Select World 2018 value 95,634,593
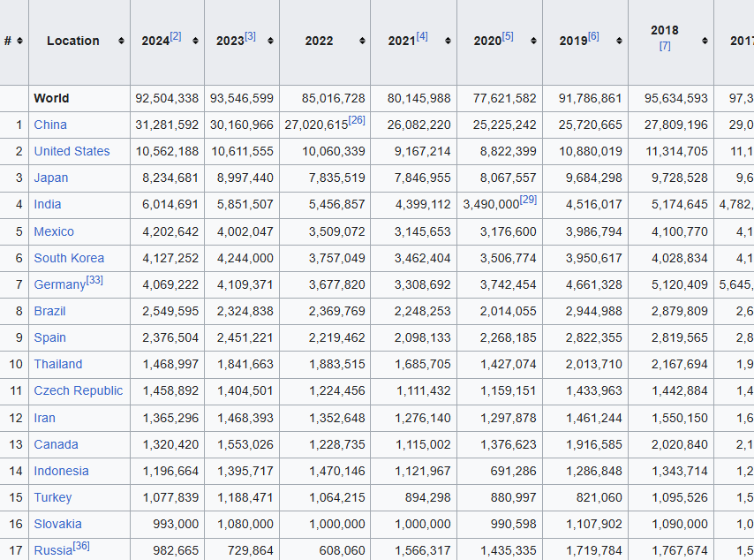 point(676,99)
